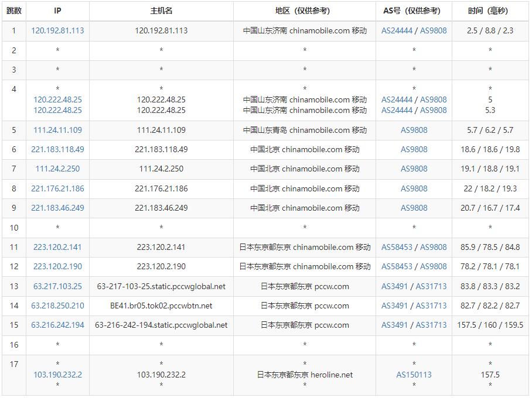The width and height of the screenshot is (532, 398).
Task: Click time value 18.6 / 18.6 / 19.8
Action: (x=490, y=149)
